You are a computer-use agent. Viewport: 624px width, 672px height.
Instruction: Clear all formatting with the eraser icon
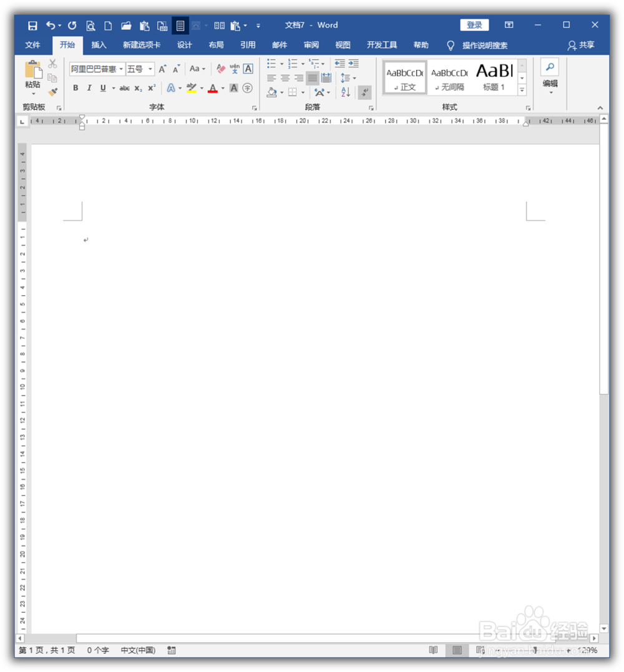click(x=221, y=69)
